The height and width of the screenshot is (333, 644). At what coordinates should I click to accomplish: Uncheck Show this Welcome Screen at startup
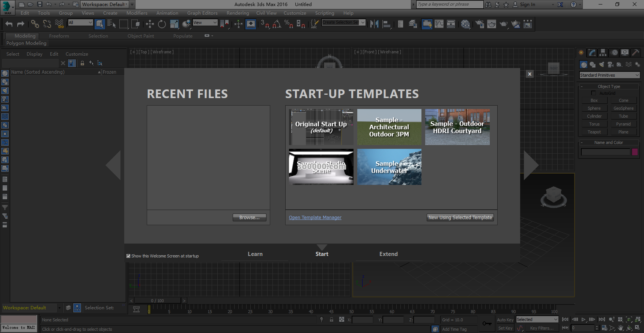pyautogui.click(x=128, y=256)
